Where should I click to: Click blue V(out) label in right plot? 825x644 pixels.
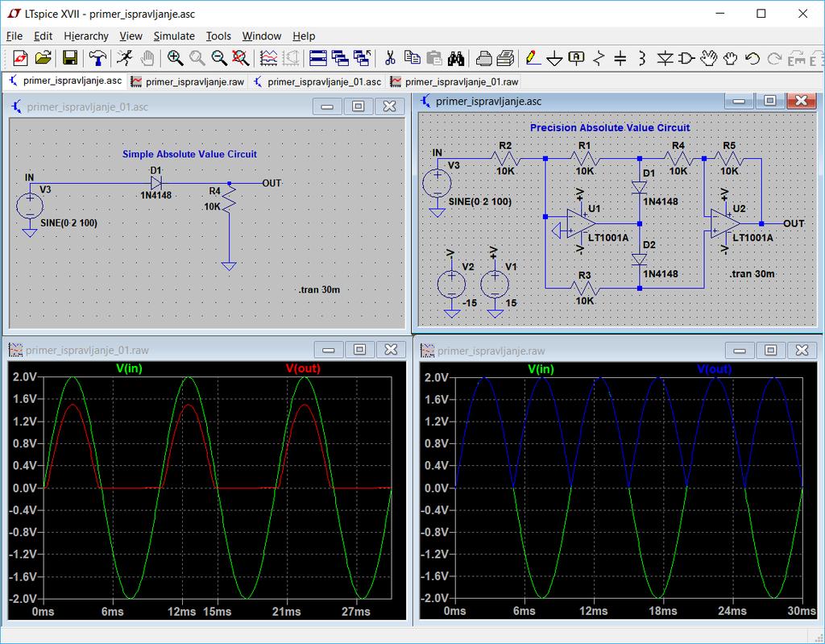tap(714, 368)
